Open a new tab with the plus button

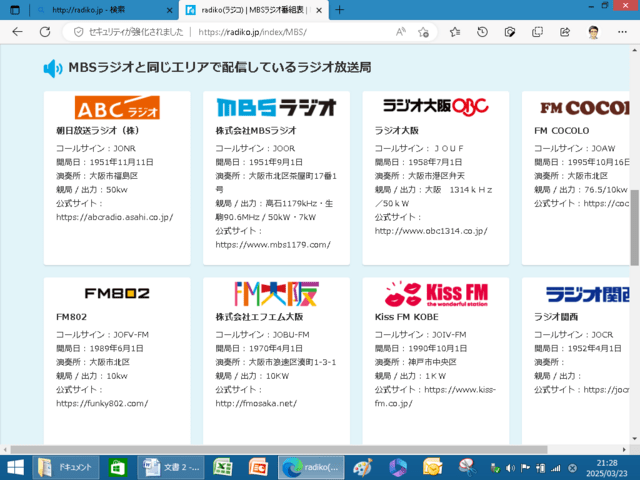click(339, 9)
